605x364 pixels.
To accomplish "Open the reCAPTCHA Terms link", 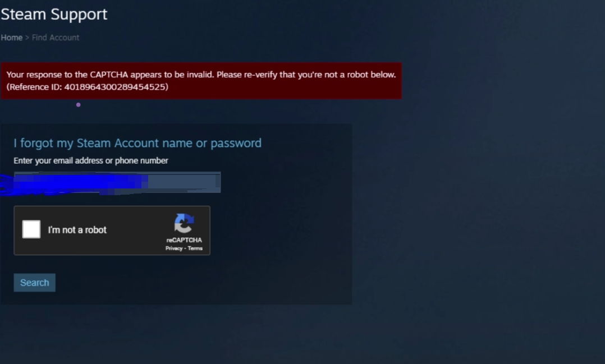I will tap(195, 248).
